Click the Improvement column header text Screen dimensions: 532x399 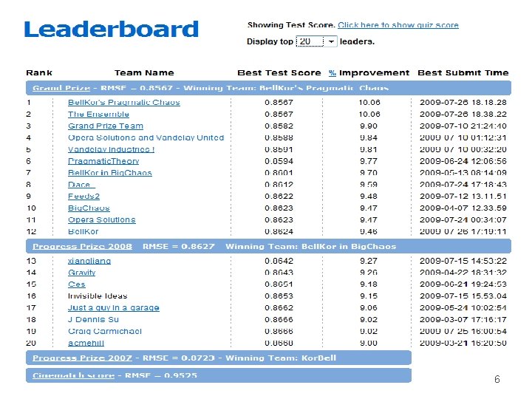pos(374,72)
